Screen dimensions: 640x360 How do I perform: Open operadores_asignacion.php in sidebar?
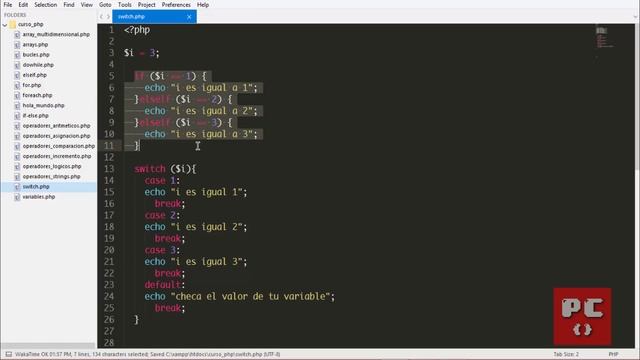pos(56,136)
